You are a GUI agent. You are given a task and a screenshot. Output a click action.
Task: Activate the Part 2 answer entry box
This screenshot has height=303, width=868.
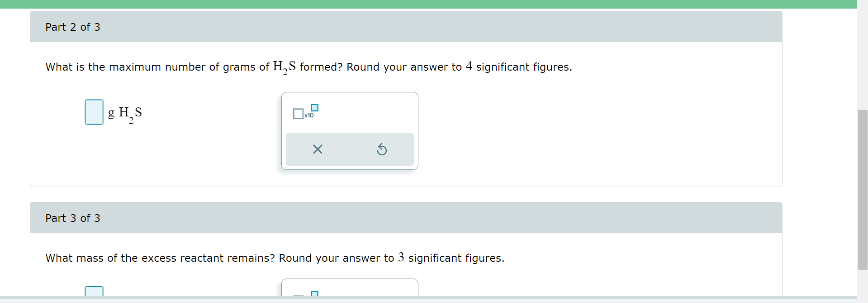click(94, 112)
